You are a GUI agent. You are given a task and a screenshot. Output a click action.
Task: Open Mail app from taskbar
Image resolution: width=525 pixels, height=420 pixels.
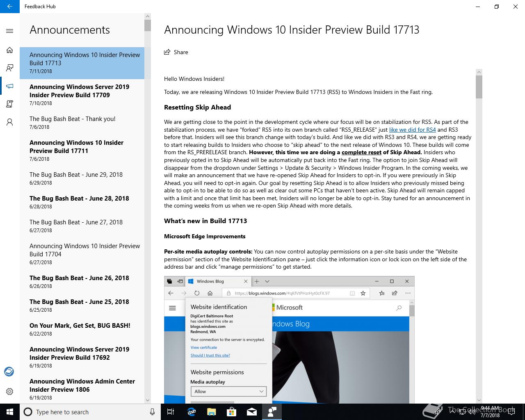point(252,412)
